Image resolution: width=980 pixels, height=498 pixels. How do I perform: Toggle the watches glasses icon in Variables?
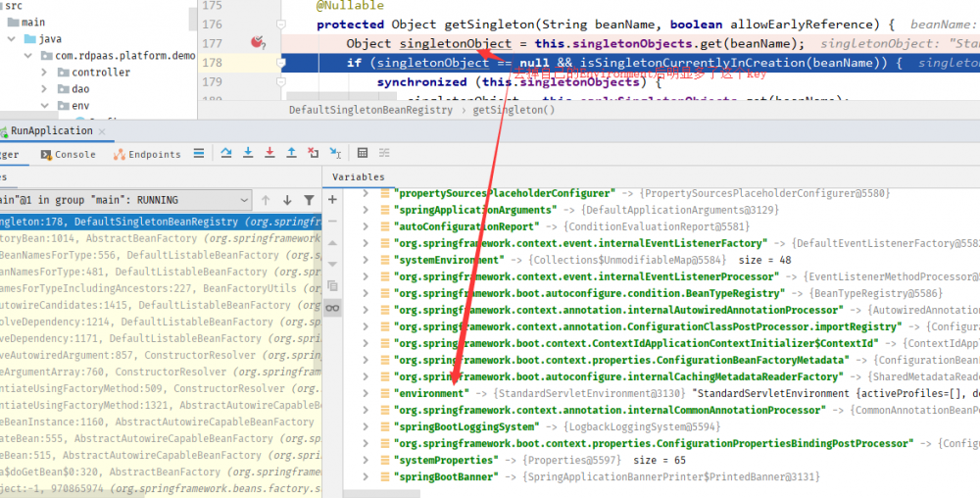pyautogui.click(x=332, y=307)
